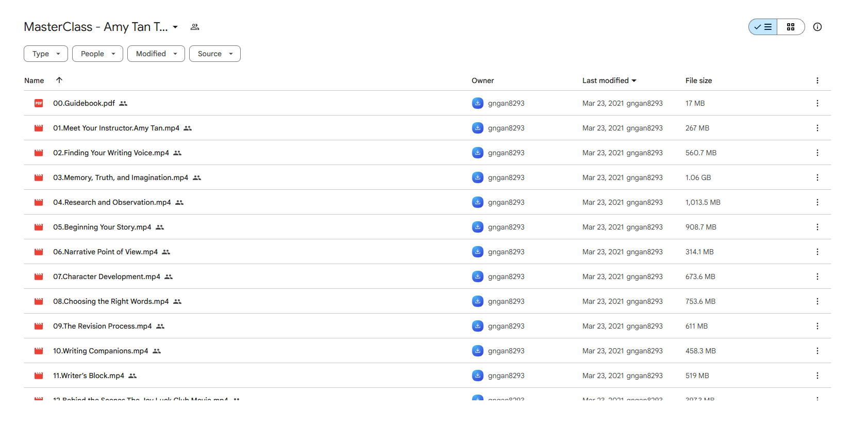Image resolution: width=868 pixels, height=423 pixels.
Task: Click the 314.1 MB file size cell
Action: [699, 252]
